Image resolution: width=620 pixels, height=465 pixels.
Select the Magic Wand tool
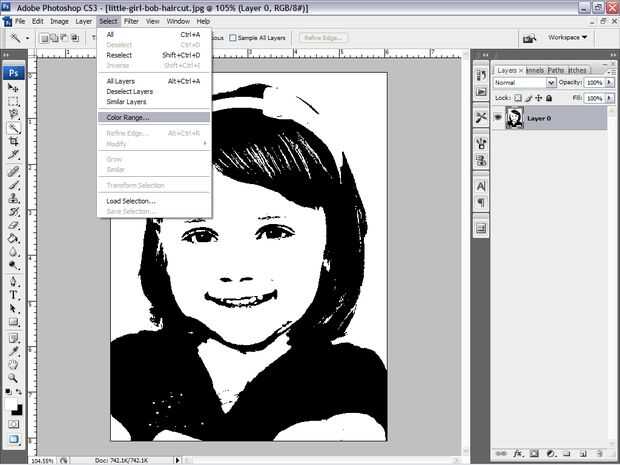click(13, 127)
